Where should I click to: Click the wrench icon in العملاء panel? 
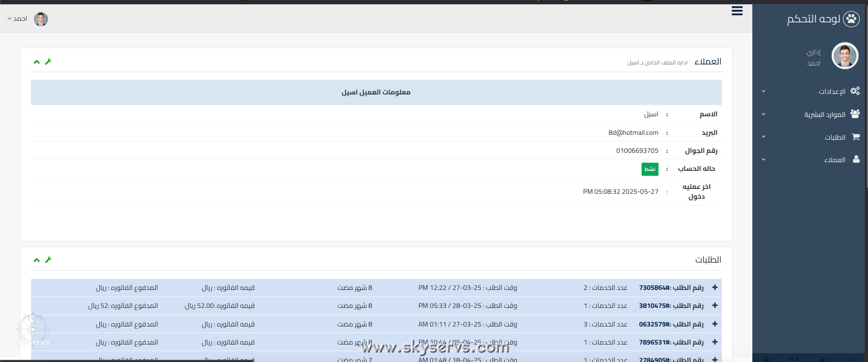tap(48, 62)
